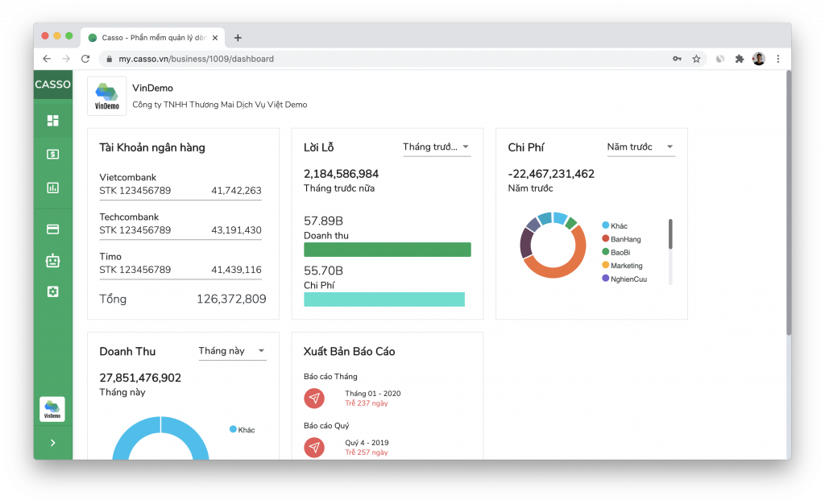Open a new browser tab with plus
Image resolution: width=825 pixels, height=504 pixels.
click(x=238, y=38)
